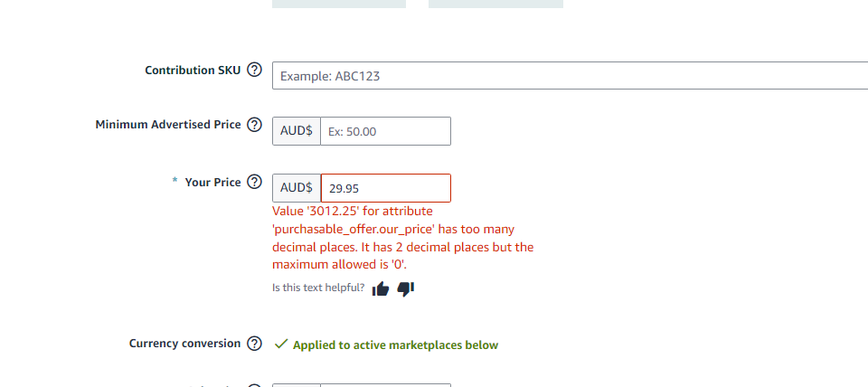Click required asterisk beside Your Price
Image resolution: width=868 pixels, height=387 pixels.
pyautogui.click(x=175, y=181)
